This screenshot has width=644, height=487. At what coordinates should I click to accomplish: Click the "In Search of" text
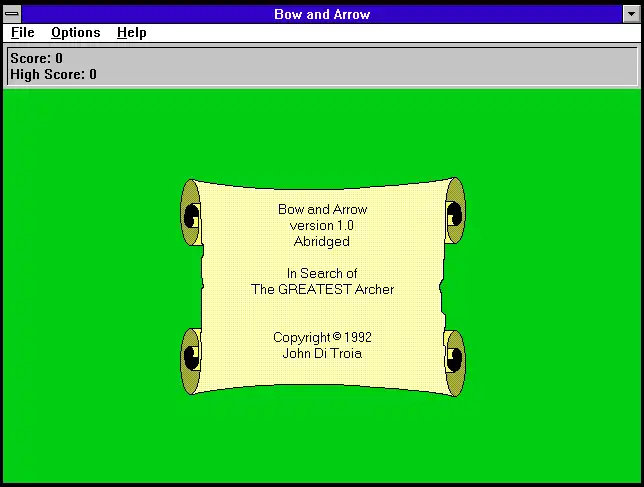(322, 274)
